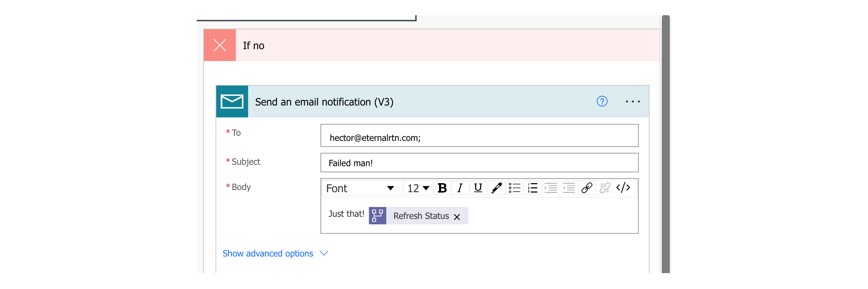Viewport: 868px width, 289px height.
Task: Insert a hyperlink with the link icon
Action: (587, 188)
